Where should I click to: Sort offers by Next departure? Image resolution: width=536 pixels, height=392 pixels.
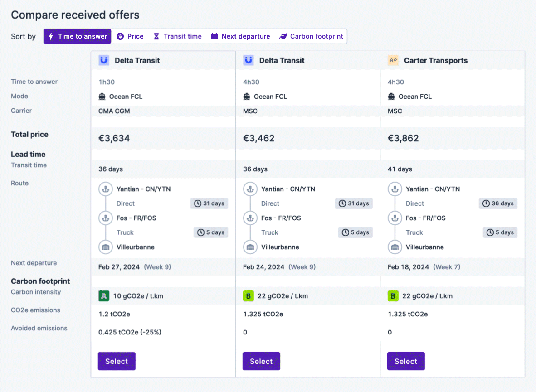(240, 36)
